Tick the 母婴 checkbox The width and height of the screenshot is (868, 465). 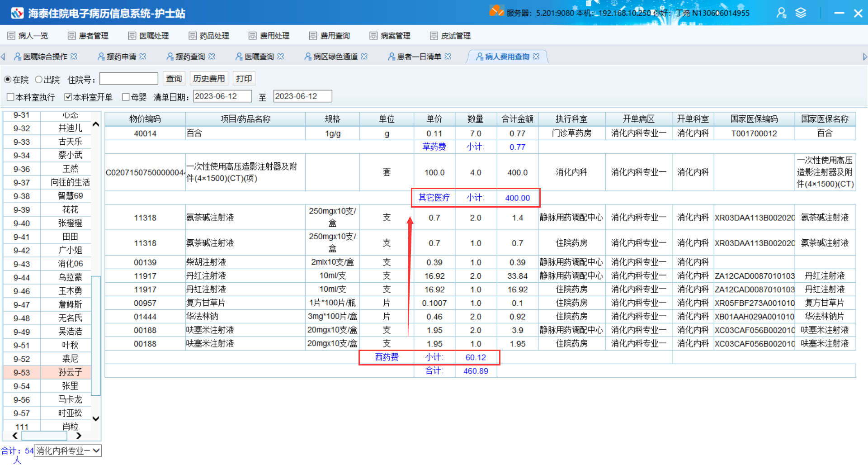pyautogui.click(x=126, y=97)
